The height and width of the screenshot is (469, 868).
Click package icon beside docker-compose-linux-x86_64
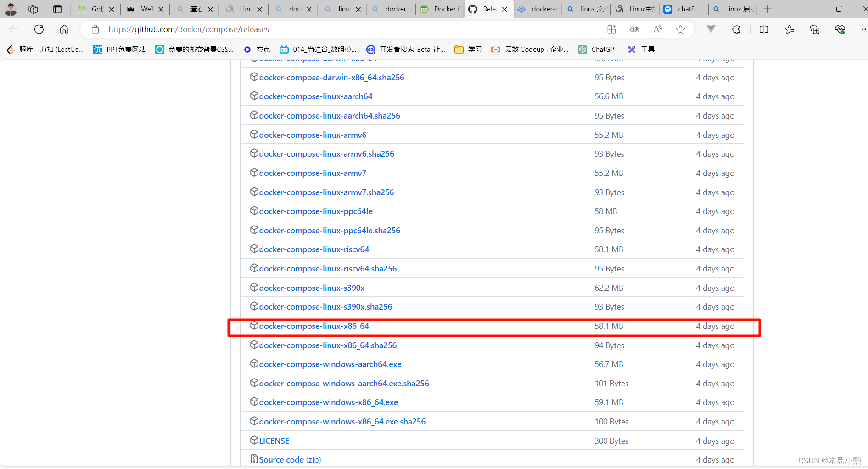[254, 325]
